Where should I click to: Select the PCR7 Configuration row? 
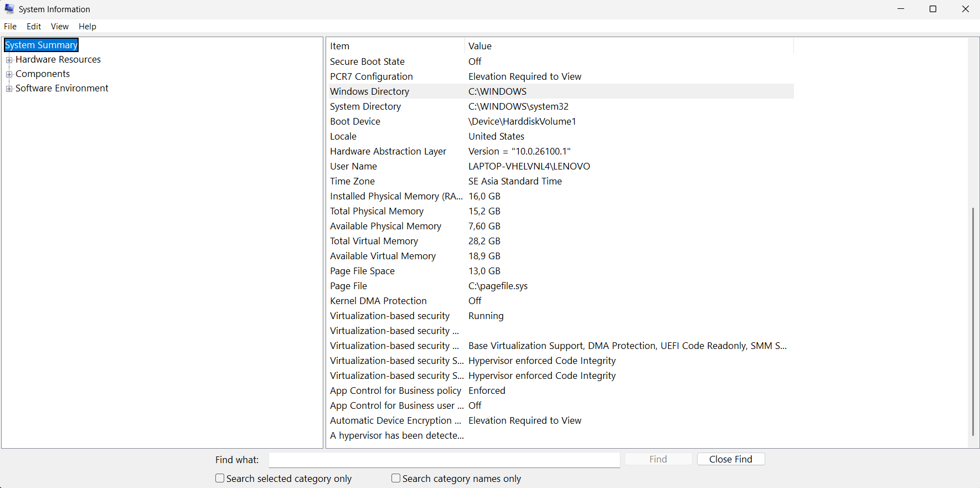[x=560, y=76]
